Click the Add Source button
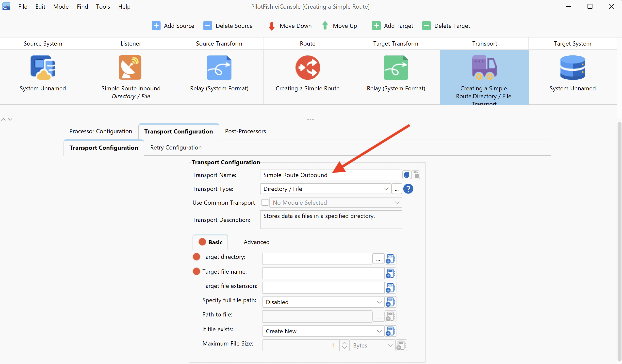Screen dimensions: 622x364 pos(173,26)
